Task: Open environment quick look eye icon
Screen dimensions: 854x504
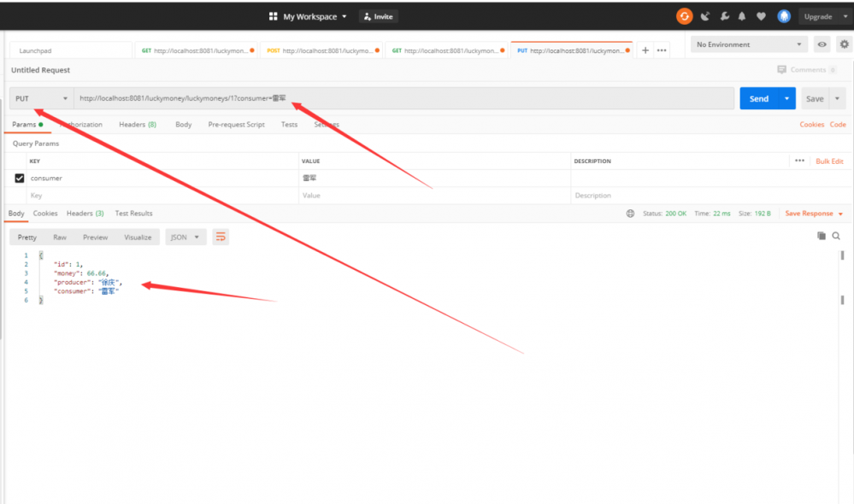Action: 822,44
